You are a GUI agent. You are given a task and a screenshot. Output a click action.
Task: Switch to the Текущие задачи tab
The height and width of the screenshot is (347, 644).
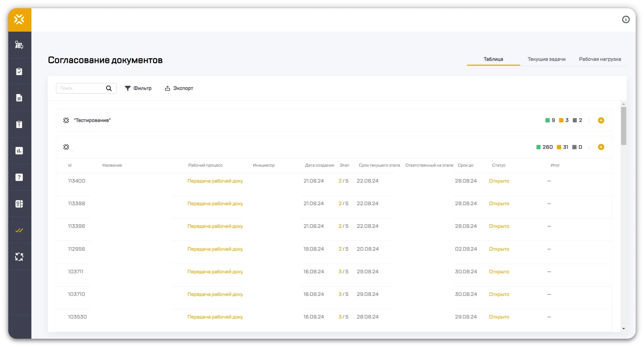(x=546, y=59)
